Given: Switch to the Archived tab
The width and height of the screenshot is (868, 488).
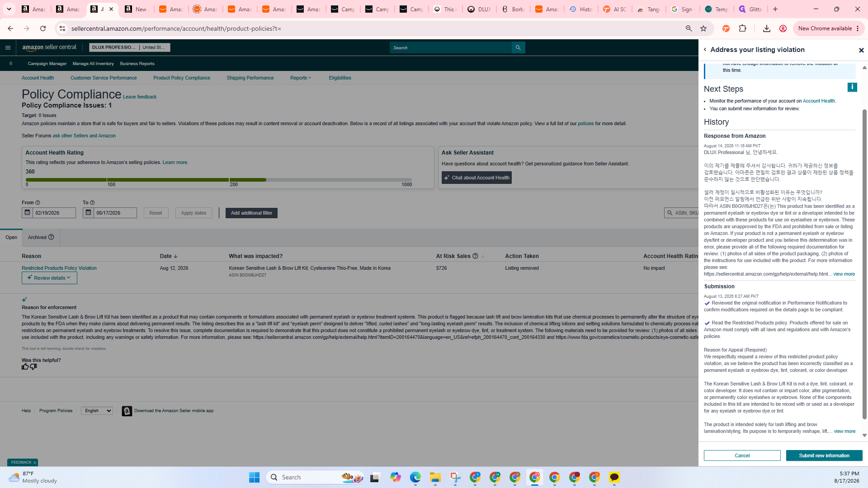Looking at the screenshot, I should click(x=41, y=237).
